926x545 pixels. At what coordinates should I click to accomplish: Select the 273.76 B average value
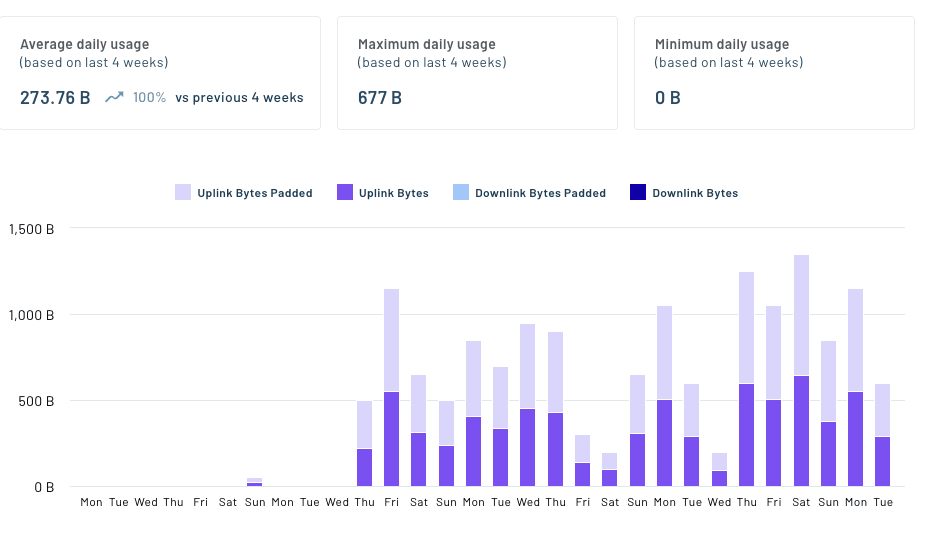55,97
